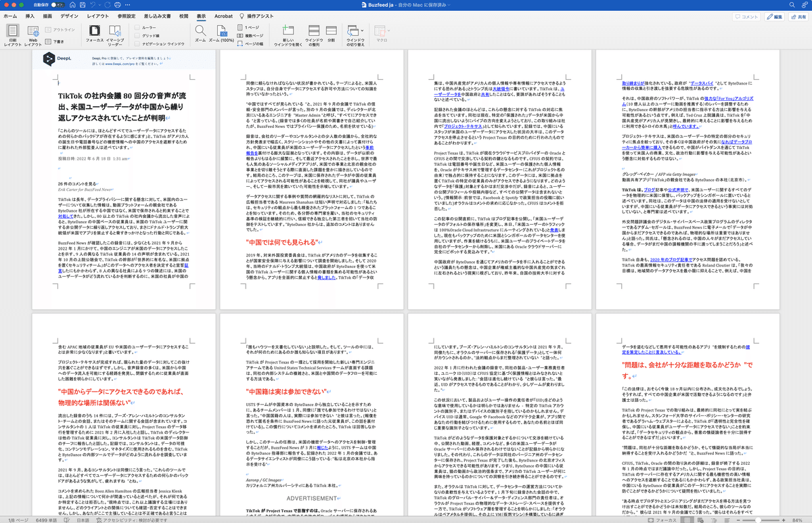Open the 差し込み文書 ribbon tab
The height and width of the screenshot is (523, 812).
coord(158,15)
